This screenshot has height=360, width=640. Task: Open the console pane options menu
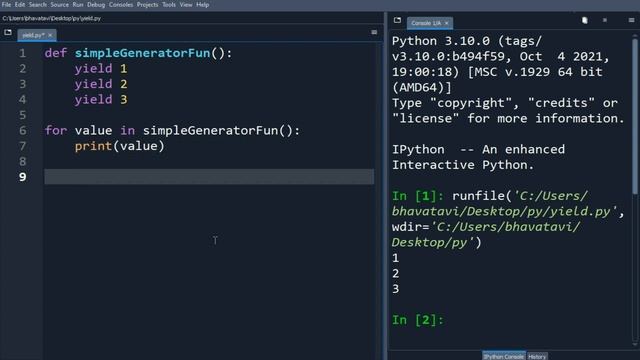pos(631,20)
